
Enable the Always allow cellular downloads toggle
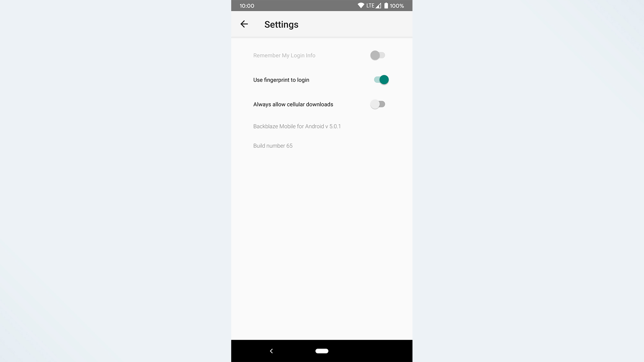coord(378,104)
